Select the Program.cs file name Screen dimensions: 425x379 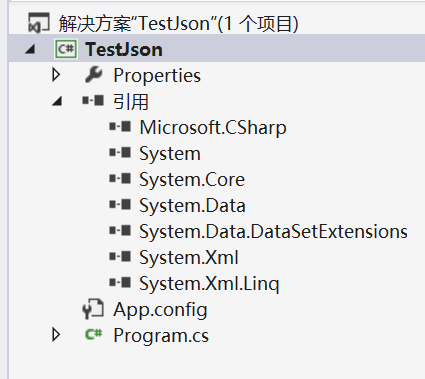[x=161, y=335]
